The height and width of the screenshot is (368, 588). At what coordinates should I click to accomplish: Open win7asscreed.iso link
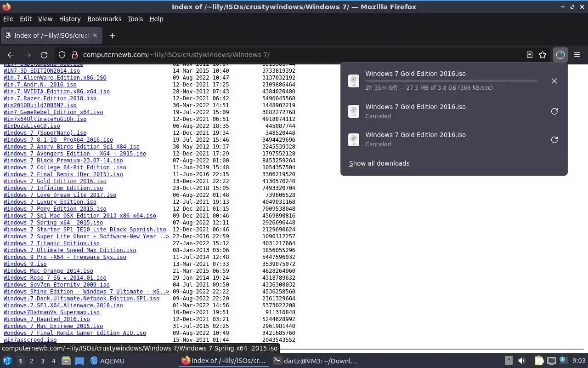pos(30,340)
